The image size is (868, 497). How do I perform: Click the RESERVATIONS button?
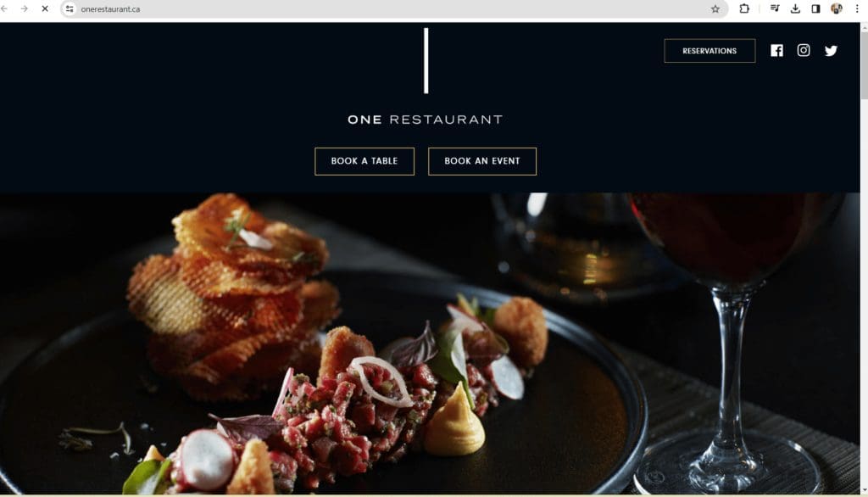tap(709, 51)
